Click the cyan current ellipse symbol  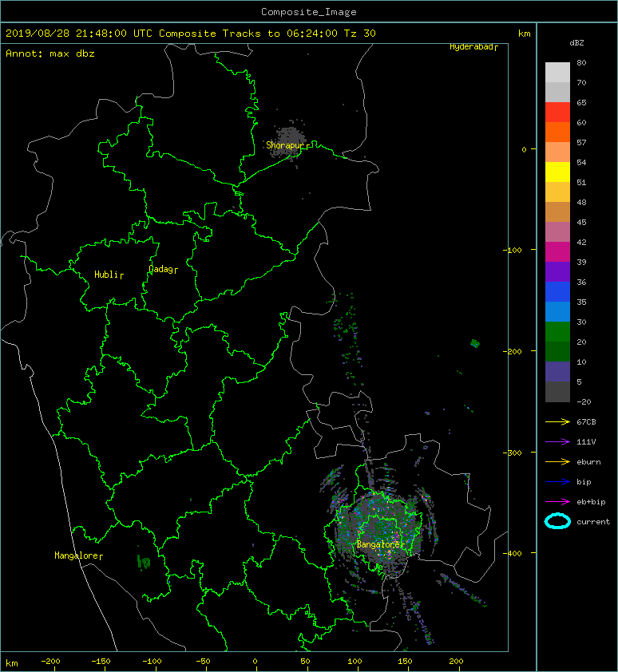[x=557, y=521]
